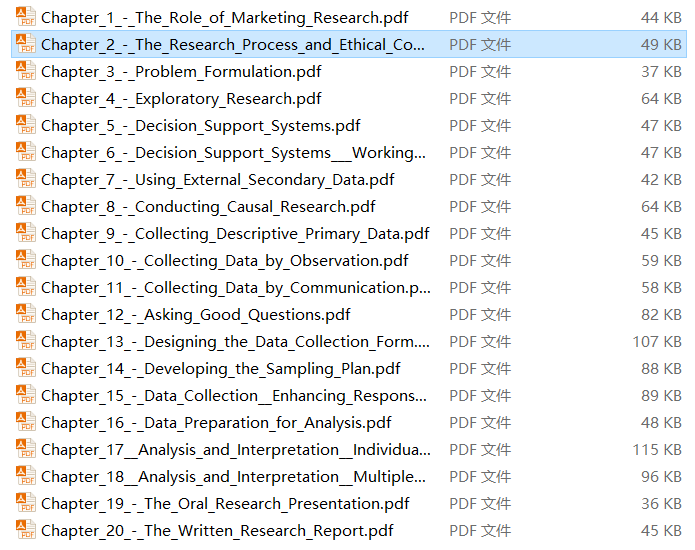Pick the PDF icon beside Chapter_7 file
This screenshot has width=695, height=550.
click(x=26, y=179)
